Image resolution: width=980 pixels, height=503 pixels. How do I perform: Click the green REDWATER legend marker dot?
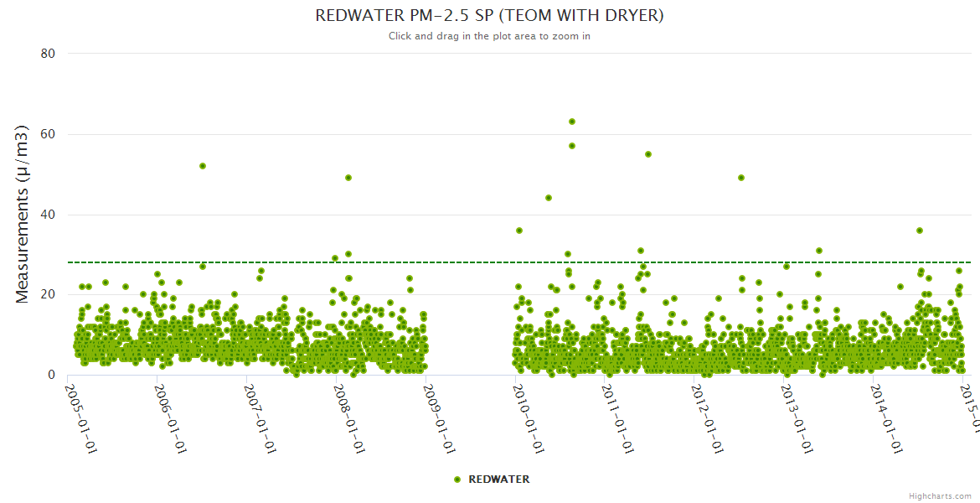click(456, 480)
